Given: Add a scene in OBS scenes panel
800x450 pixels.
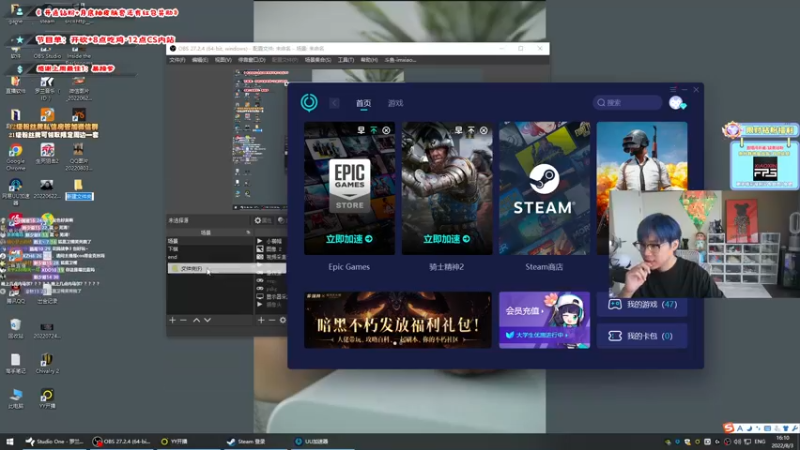Looking at the screenshot, I should [x=172, y=320].
